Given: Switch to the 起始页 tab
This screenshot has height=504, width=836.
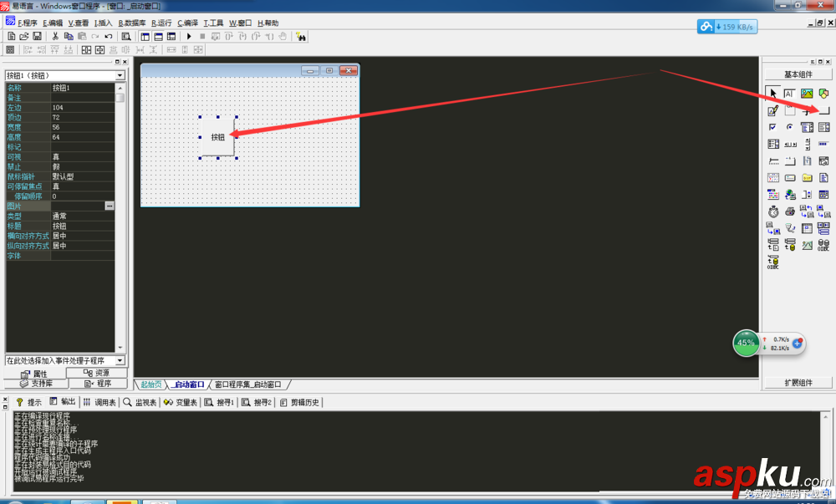Looking at the screenshot, I should [x=150, y=384].
